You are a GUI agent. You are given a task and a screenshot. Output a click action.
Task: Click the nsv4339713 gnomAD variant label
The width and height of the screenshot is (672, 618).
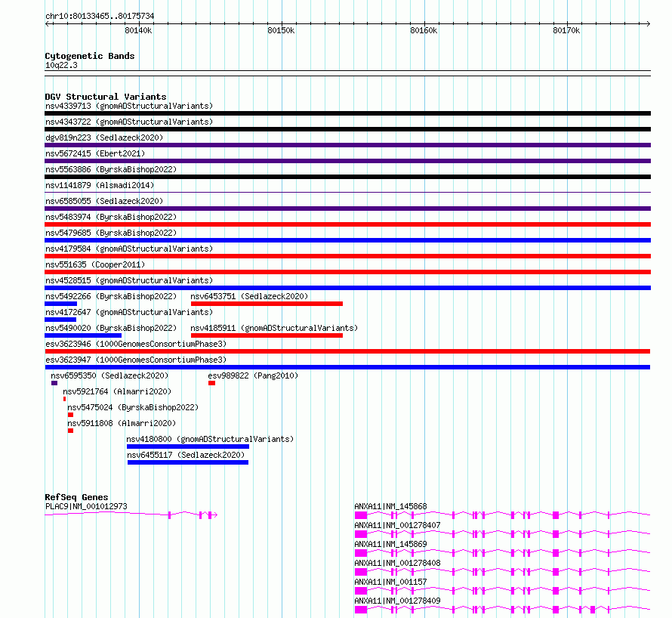point(129,106)
